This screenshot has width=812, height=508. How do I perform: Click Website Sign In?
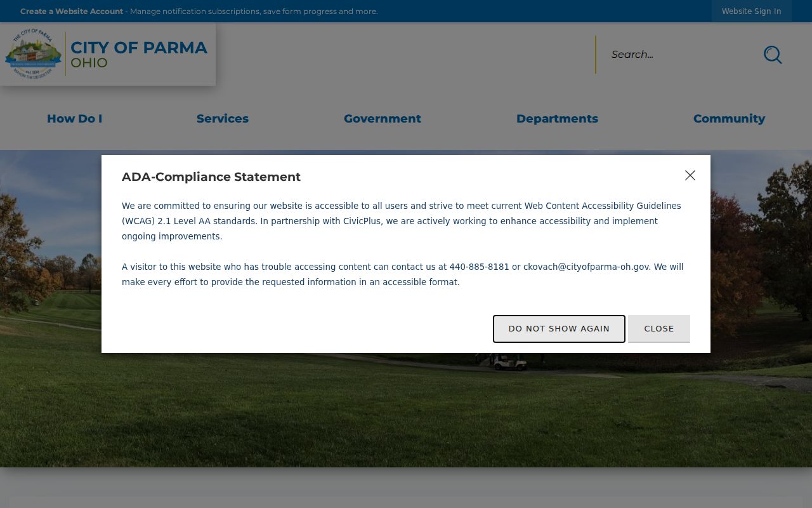click(x=751, y=11)
